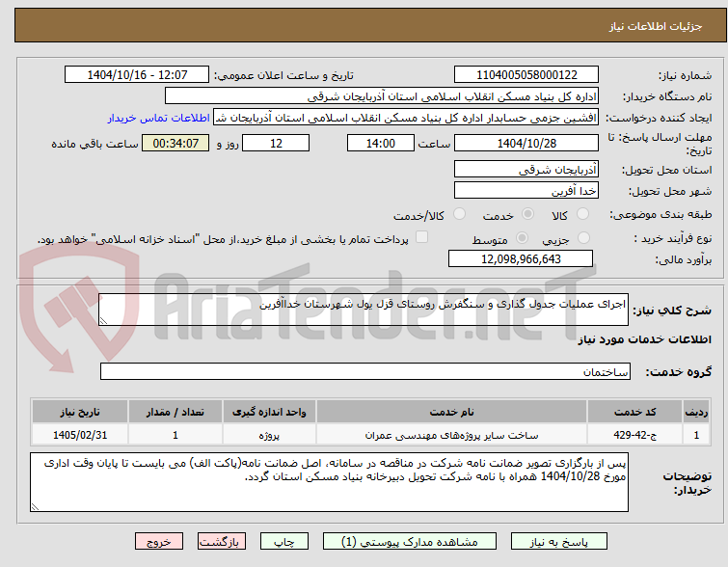Click the شرح کلی نیاز text area
The height and width of the screenshot is (567, 728).
364,310
